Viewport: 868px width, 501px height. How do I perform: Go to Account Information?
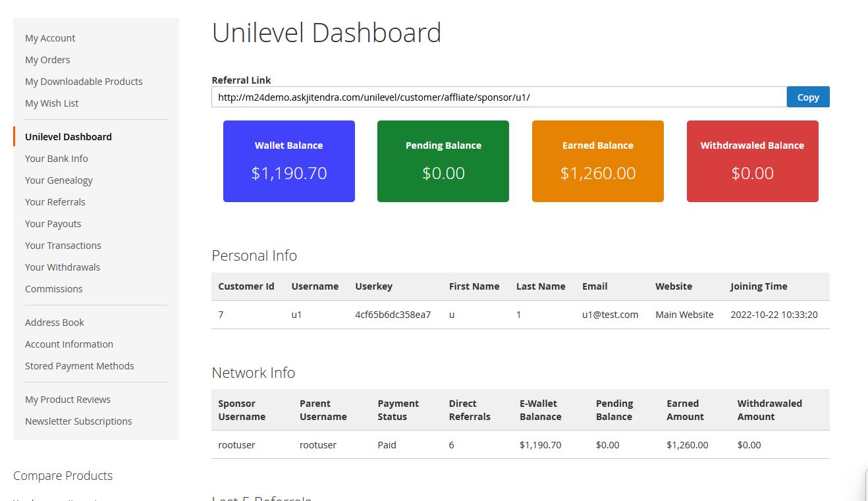pyautogui.click(x=69, y=344)
